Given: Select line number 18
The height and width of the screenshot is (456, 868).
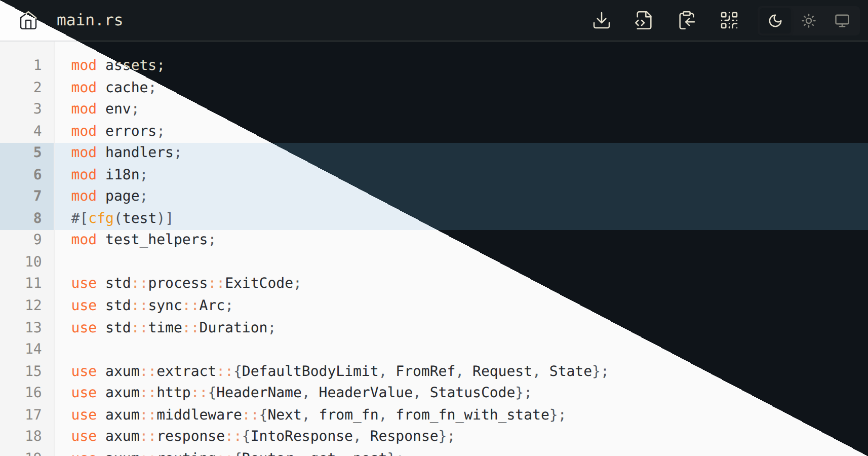Looking at the screenshot, I should (33, 436).
